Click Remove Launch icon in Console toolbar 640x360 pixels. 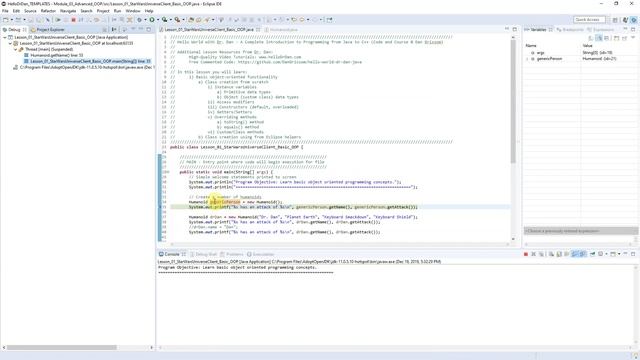tap(533, 254)
